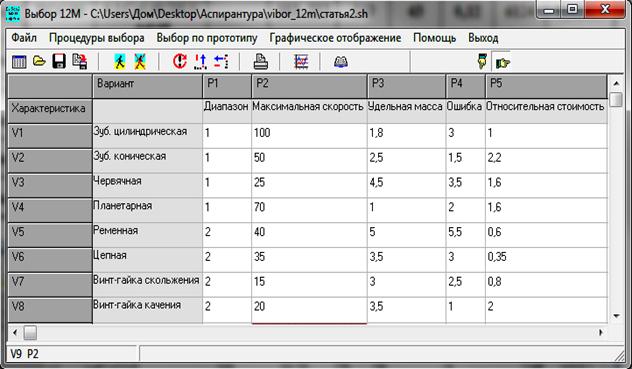Click the Удельная масса label cell

click(406, 111)
